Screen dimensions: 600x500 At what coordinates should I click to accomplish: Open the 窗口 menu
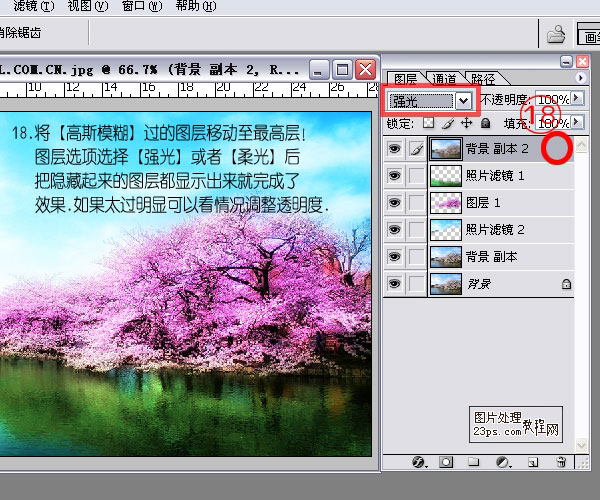142,6
